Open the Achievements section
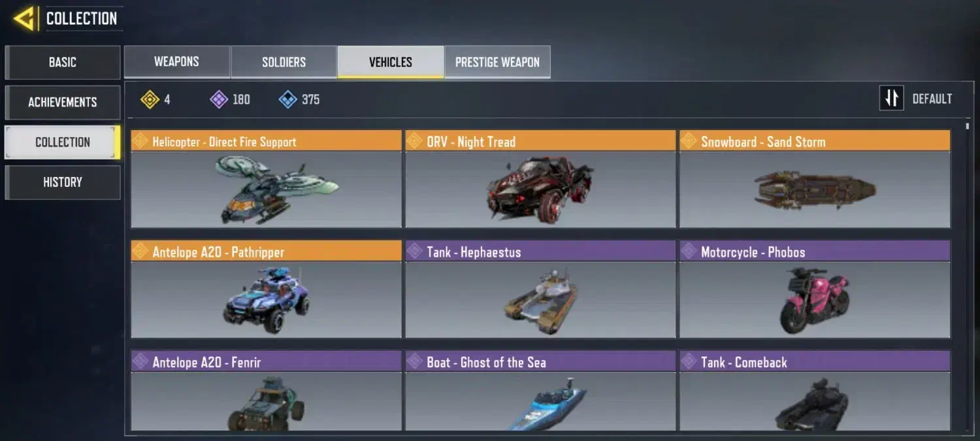980x441 pixels. pos(63,102)
